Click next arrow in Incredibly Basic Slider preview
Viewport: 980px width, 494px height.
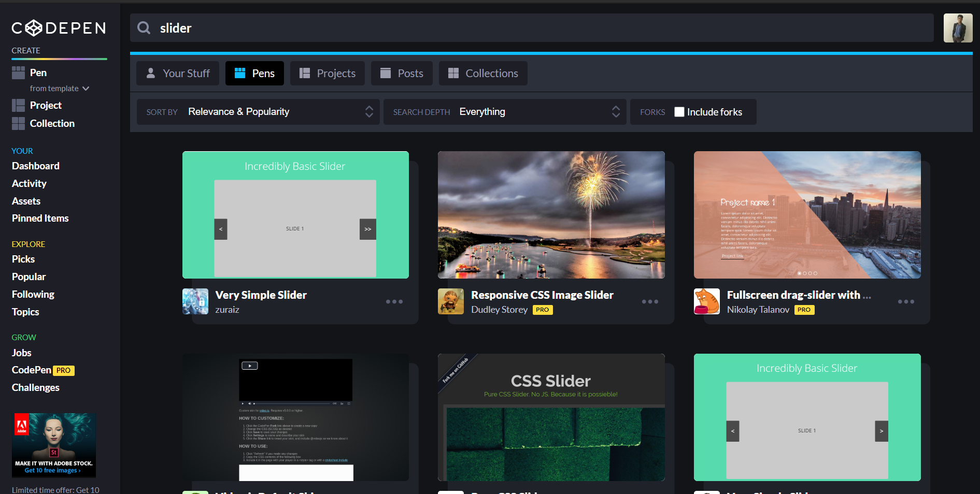tap(367, 229)
